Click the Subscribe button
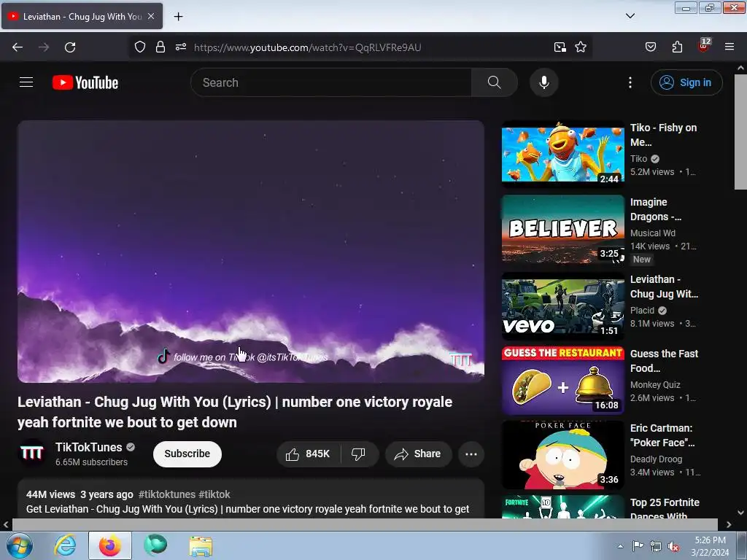The height and width of the screenshot is (560, 747). click(x=187, y=454)
